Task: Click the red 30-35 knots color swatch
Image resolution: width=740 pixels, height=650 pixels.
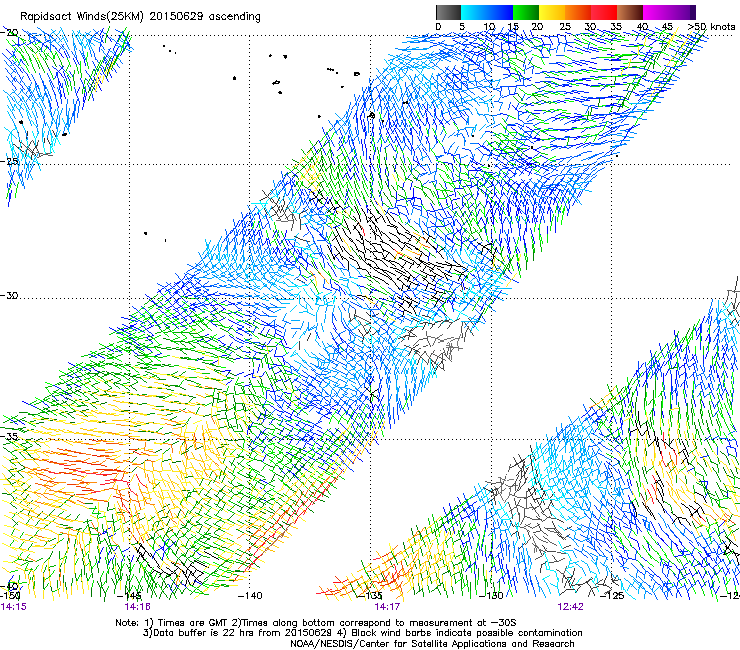Action: click(x=604, y=12)
